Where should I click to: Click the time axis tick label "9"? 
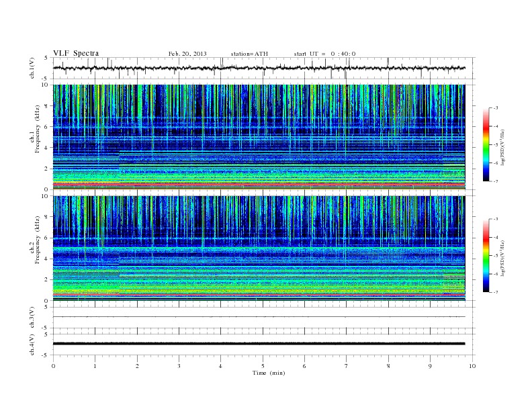pos(430,366)
